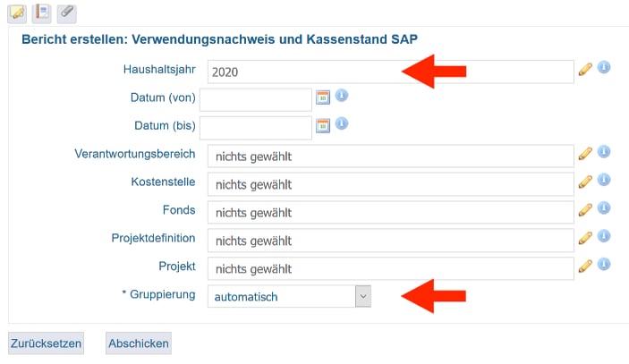629x364 pixels.
Task: Open calendar picker for Datum (von)
Action: pos(323,97)
